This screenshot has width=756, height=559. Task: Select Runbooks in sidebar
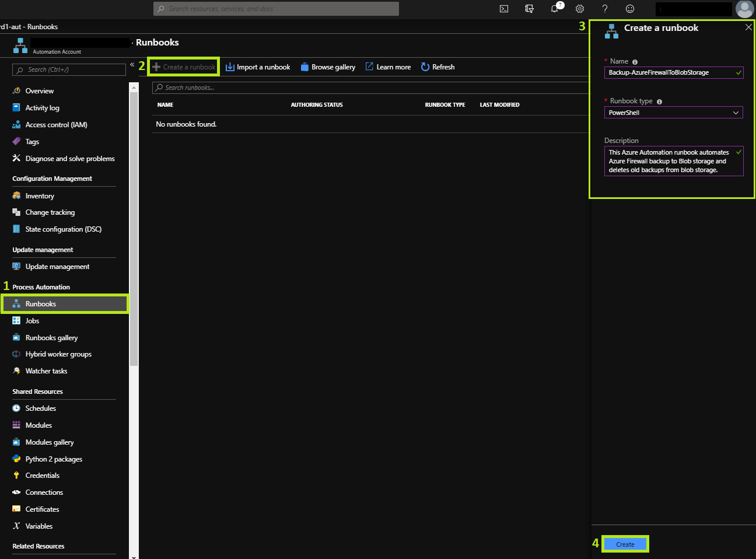coord(64,304)
